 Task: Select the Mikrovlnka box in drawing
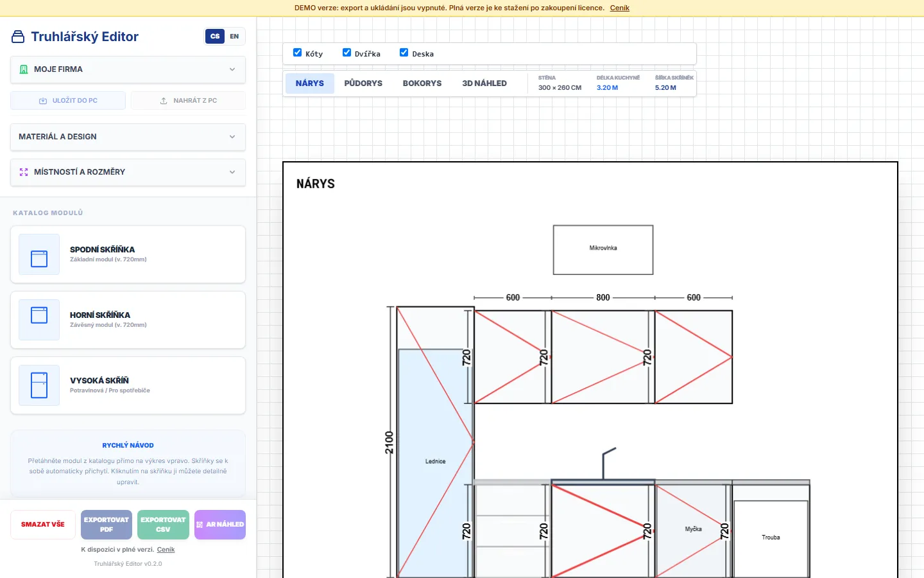603,250
